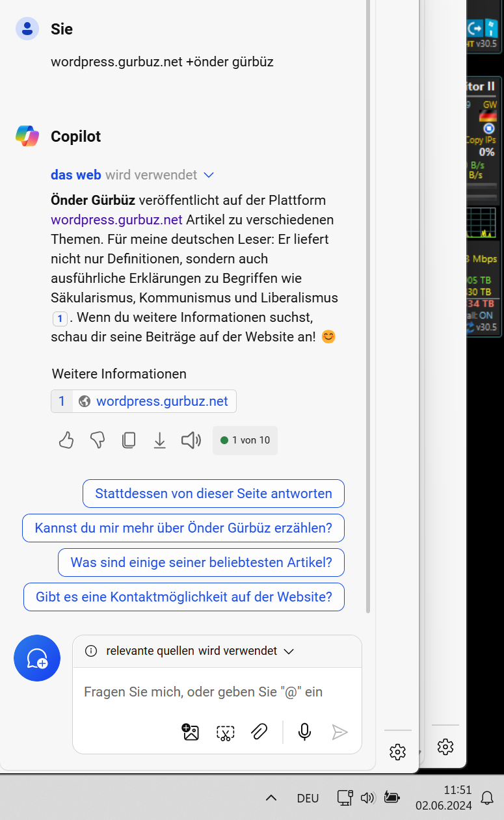Click the Windows logo icon in the gadget
504x820 pixels.
coord(491,29)
